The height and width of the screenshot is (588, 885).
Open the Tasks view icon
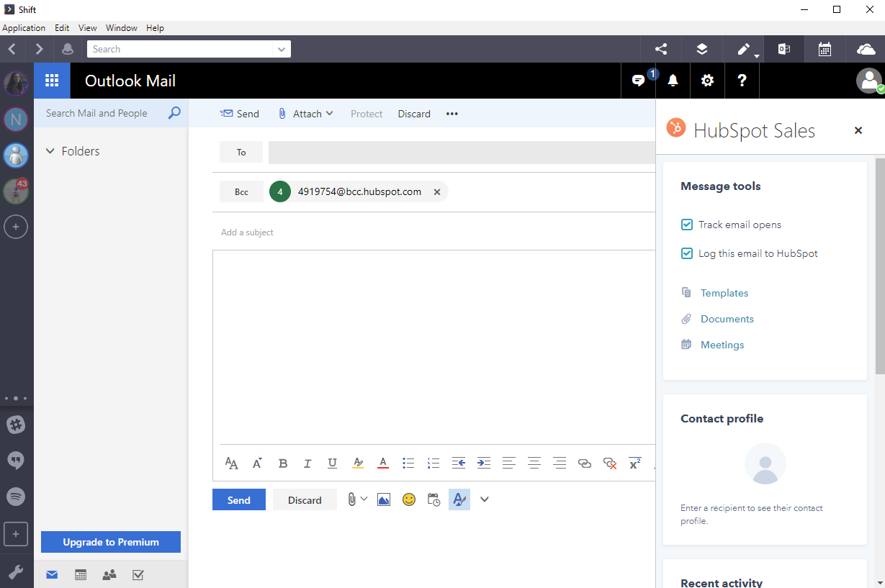[x=138, y=575]
